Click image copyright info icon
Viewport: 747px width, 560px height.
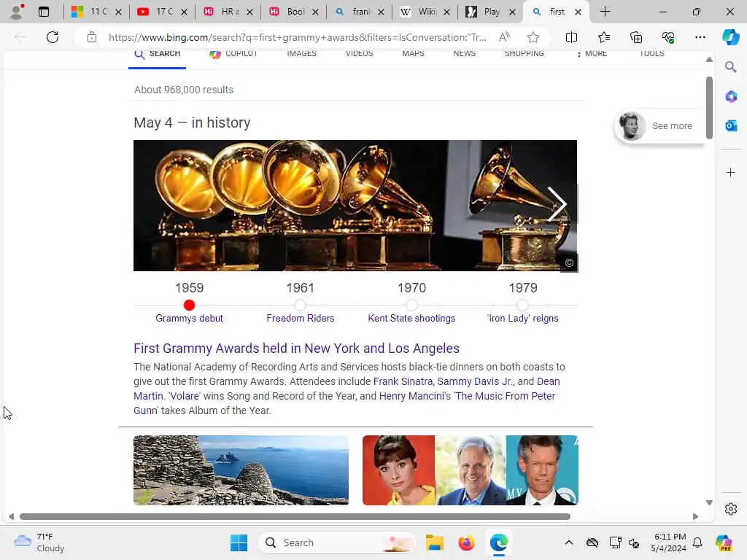click(569, 262)
